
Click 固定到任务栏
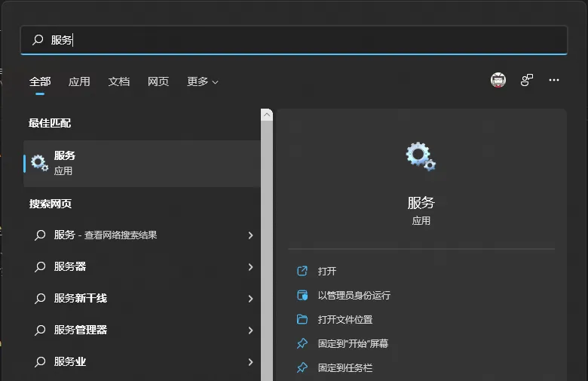(345, 368)
